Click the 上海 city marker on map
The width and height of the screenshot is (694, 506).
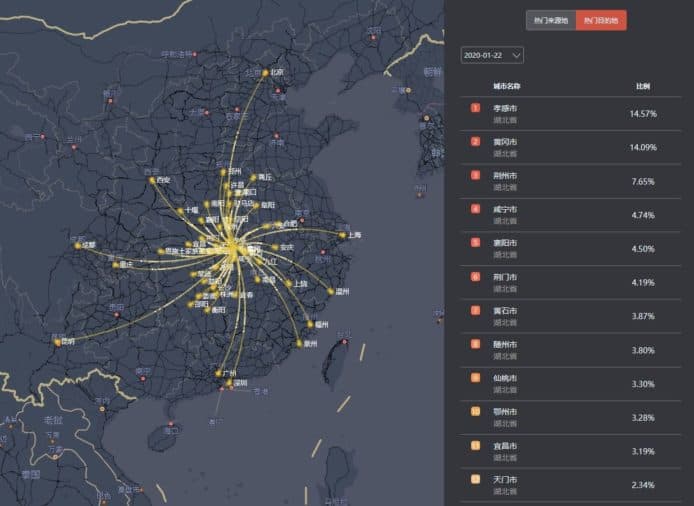point(342,235)
